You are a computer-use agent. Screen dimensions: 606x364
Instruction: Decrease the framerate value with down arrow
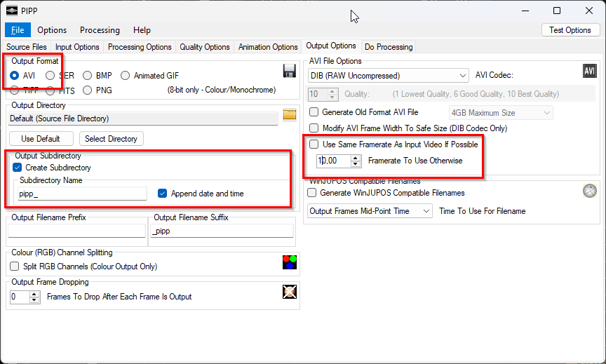point(356,164)
